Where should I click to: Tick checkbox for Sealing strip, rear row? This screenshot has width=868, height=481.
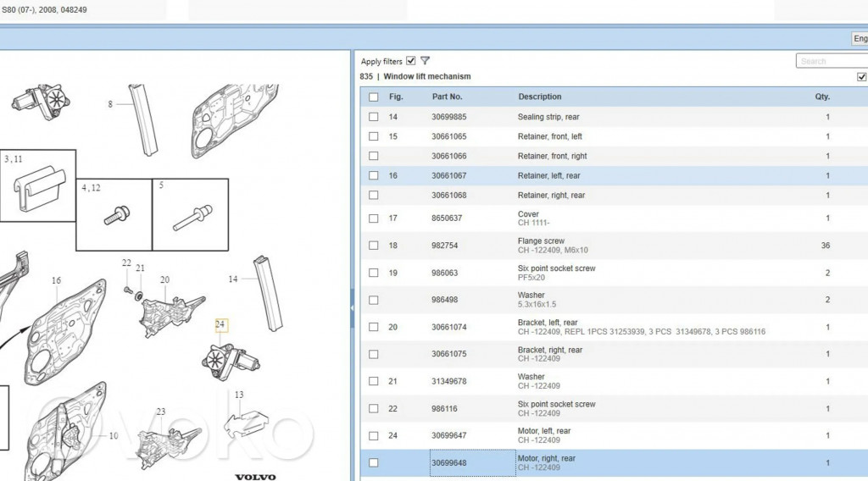[374, 117]
